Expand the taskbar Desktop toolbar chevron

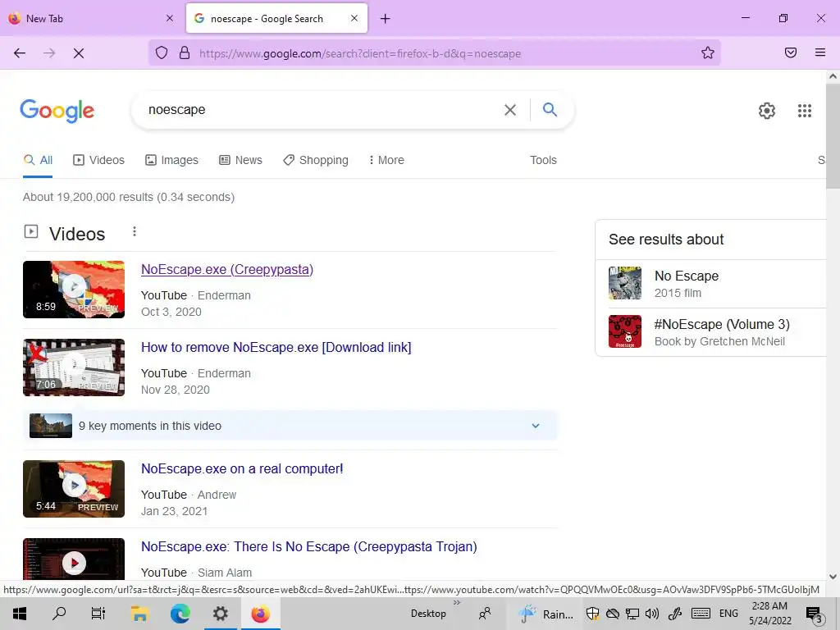click(x=457, y=603)
